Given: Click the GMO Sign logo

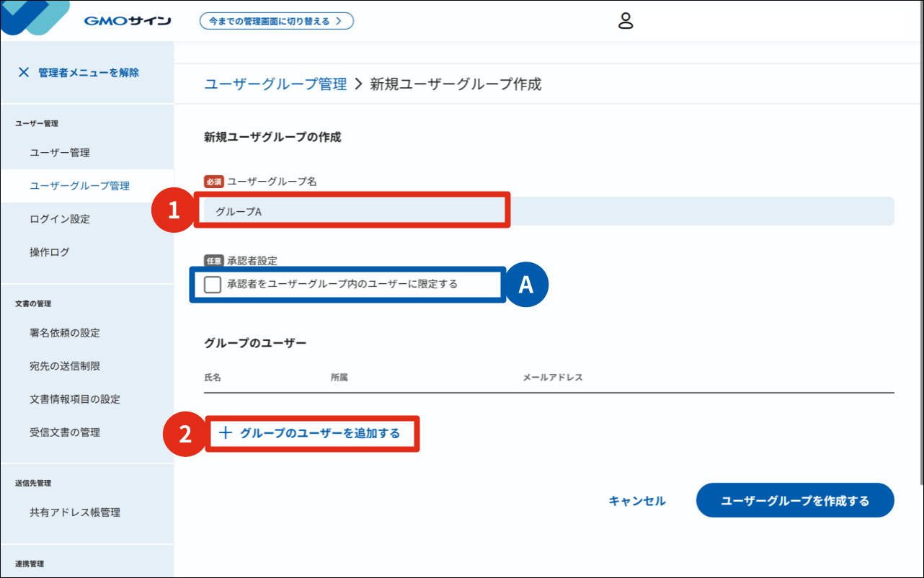Looking at the screenshot, I should [127, 21].
